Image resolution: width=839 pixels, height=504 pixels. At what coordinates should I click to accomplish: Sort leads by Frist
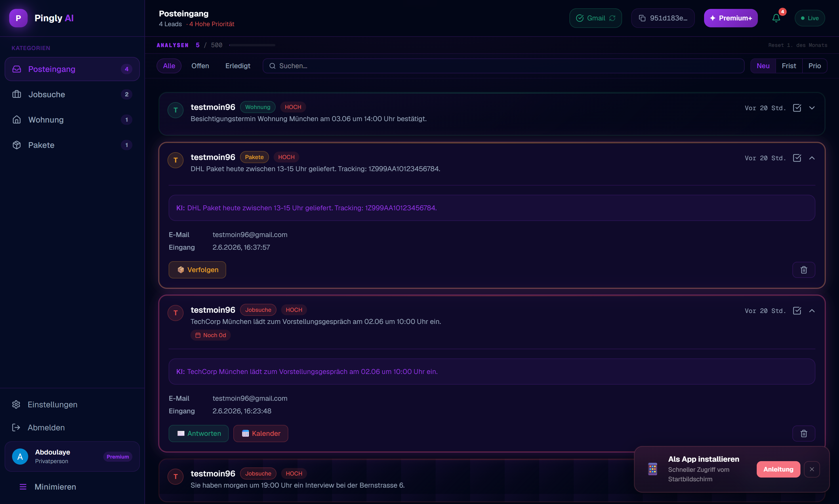tap(789, 66)
